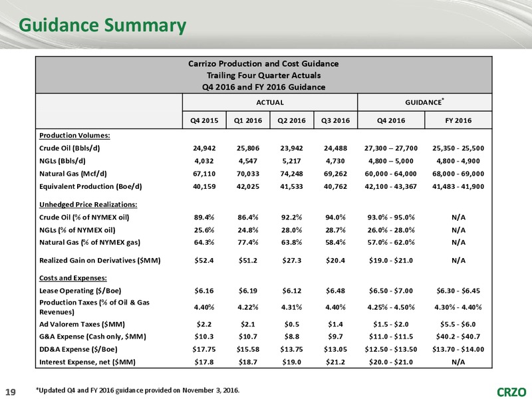This screenshot has width=532, height=399.
Task: Click natural gas guidance '60,000 - 64,000'
Action: click(x=391, y=174)
